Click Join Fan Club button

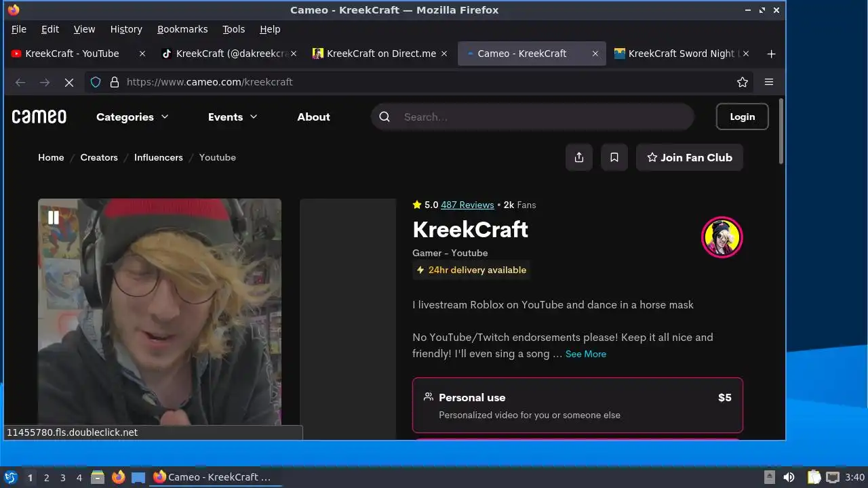(x=689, y=157)
